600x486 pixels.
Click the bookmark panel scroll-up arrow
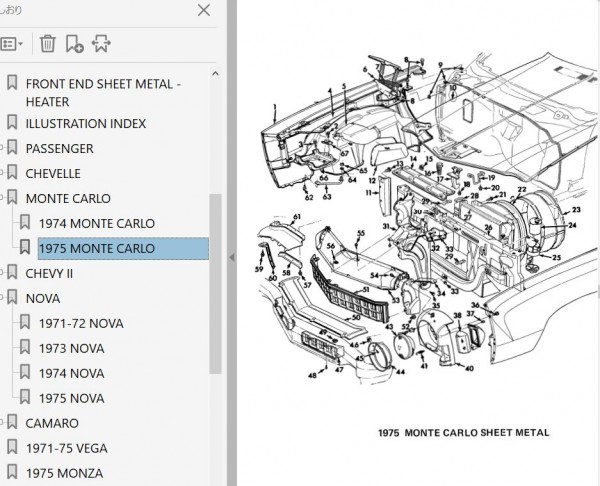point(215,73)
